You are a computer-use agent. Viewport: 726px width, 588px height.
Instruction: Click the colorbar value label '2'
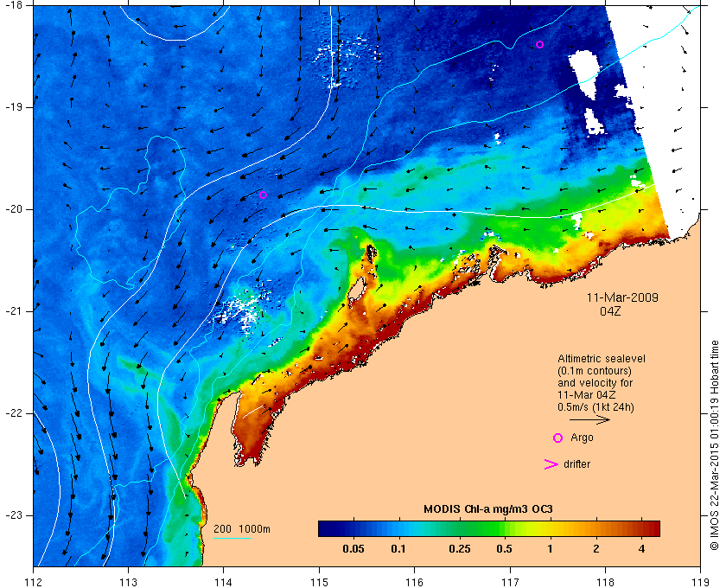pos(595,549)
